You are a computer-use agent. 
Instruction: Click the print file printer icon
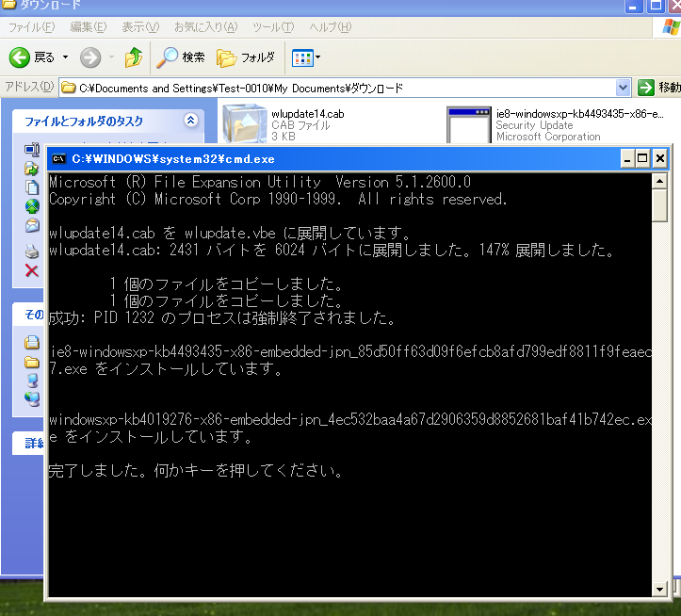pos(32,251)
